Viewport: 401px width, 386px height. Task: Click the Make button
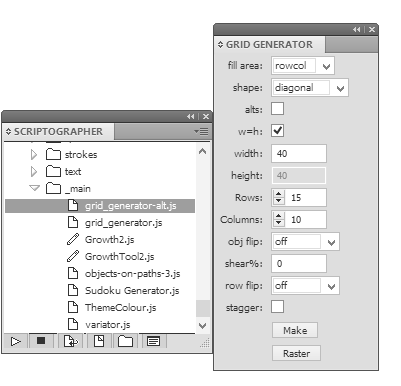pos(295,330)
